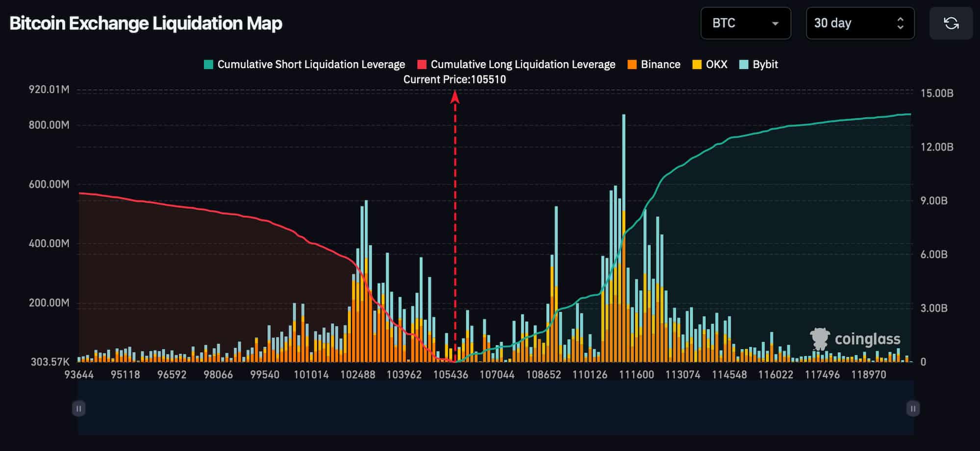Image resolution: width=980 pixels, height=451 pixels.
Task: Click the 30 day up-down stepper arrows
Action: 900,23
